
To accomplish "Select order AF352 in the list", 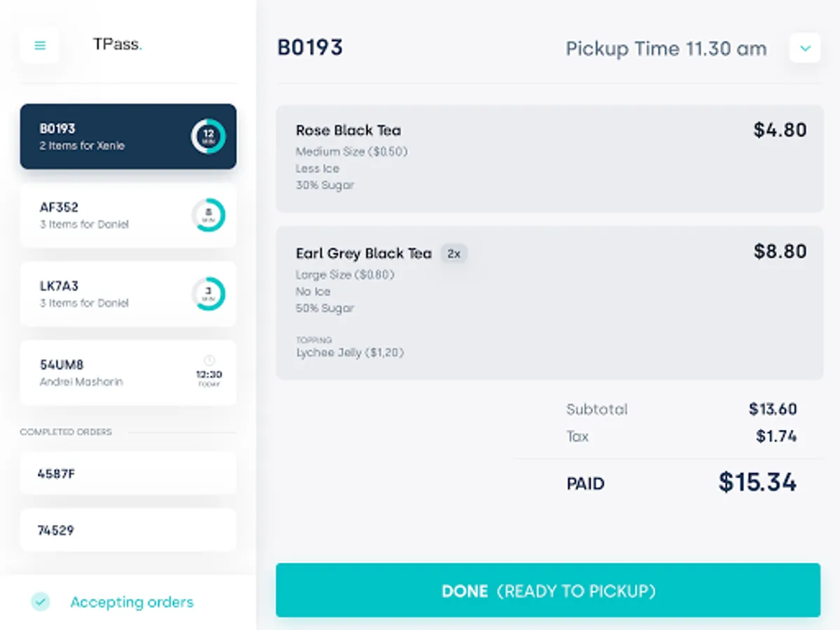I will pyautogui.click(x=105, y=216).
